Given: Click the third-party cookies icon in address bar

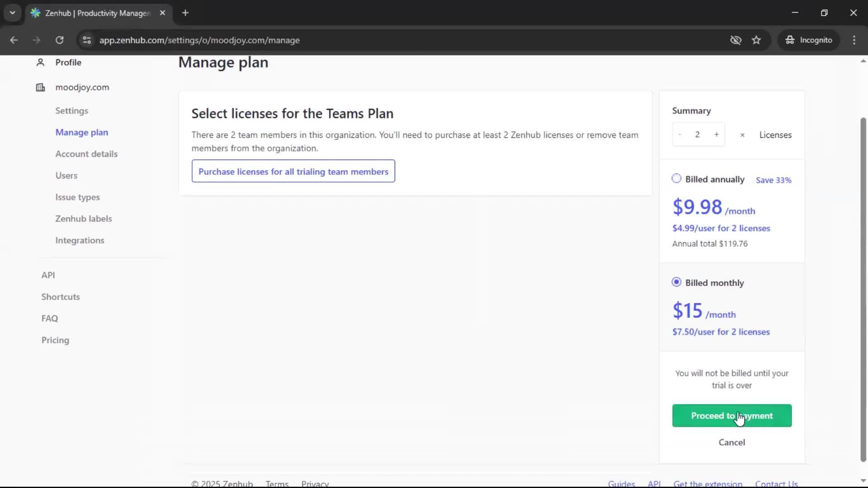Looking at the screenshot, I should (x=736, y=40).
